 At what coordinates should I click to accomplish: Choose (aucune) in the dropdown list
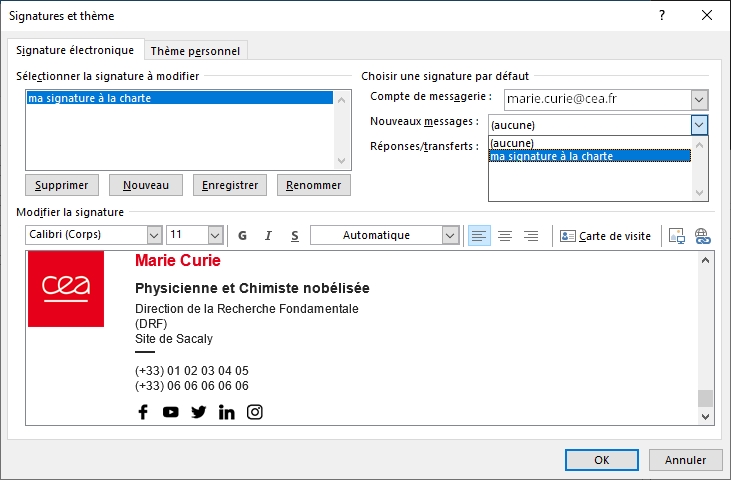[590, 143]
